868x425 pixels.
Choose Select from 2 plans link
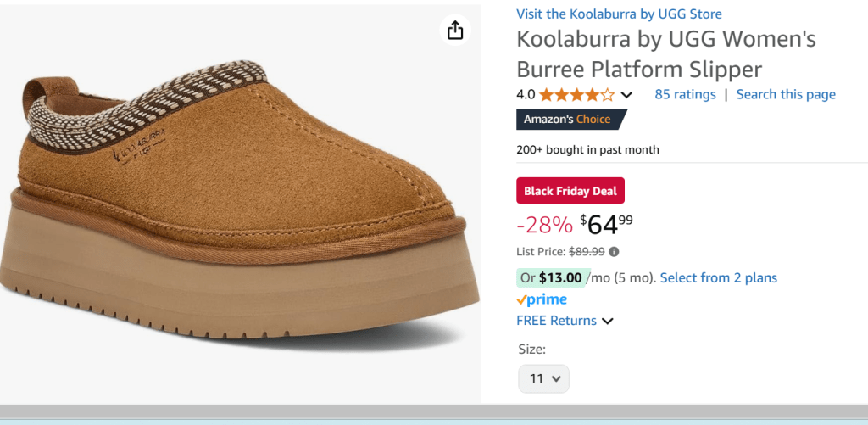click(718, 277)
